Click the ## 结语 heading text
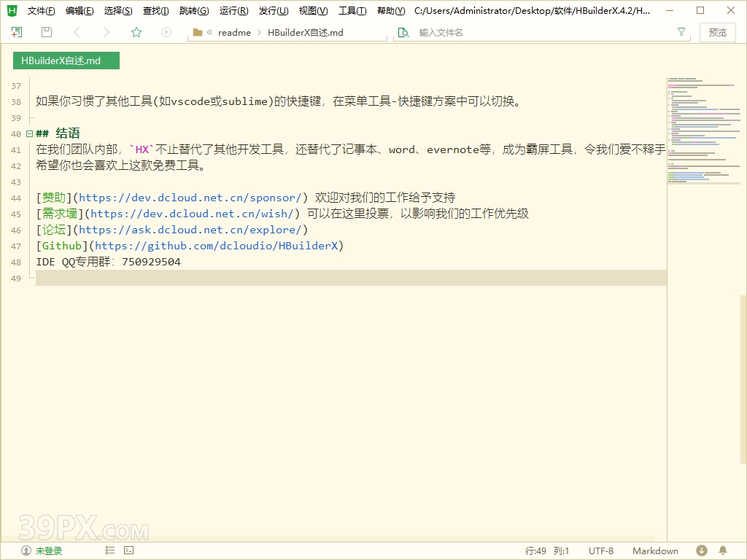The height and width of the screenshot is (560, 747). (x=58, y=133)
